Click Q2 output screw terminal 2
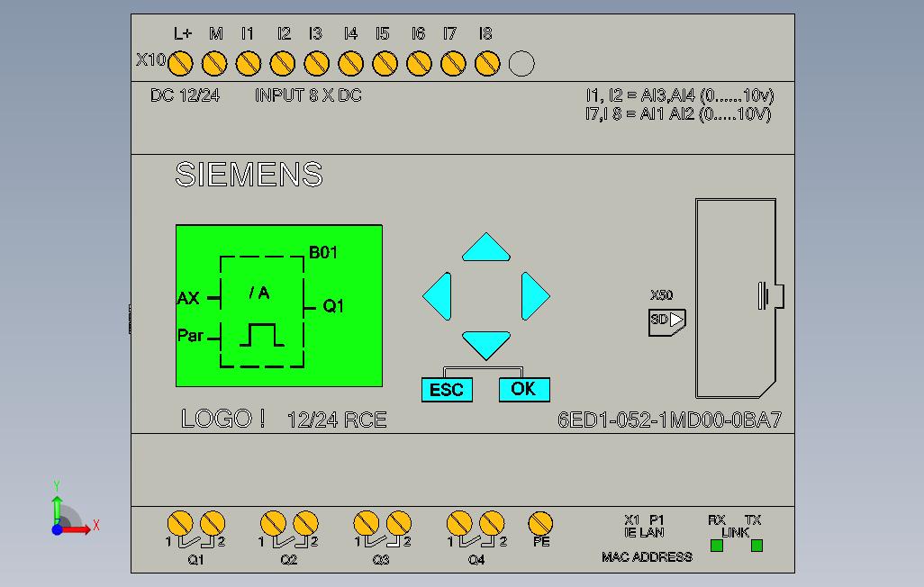 tap(305, 523)
